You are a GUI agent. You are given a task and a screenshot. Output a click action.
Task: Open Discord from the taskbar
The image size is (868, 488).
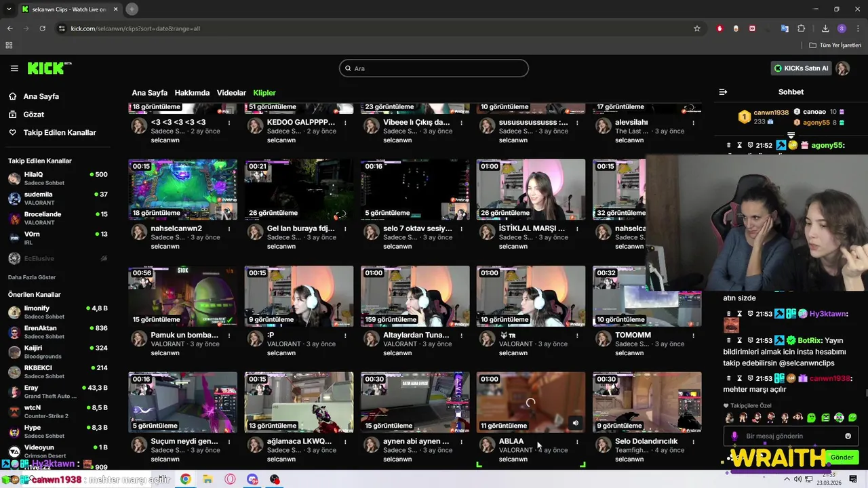point(252,479)
